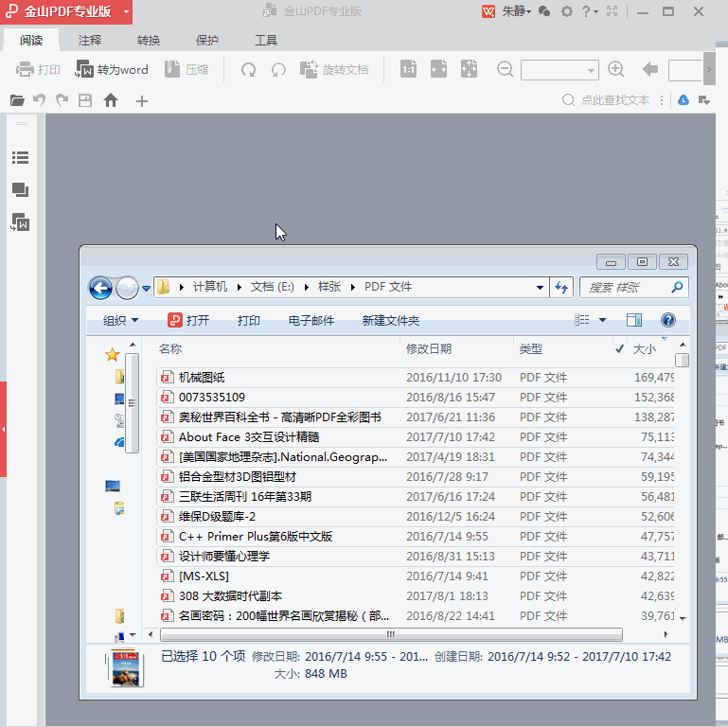Viewport: 728px width, 727px height.
Task: Expand the address bar path dropdown
Action: tap(540, 288)
